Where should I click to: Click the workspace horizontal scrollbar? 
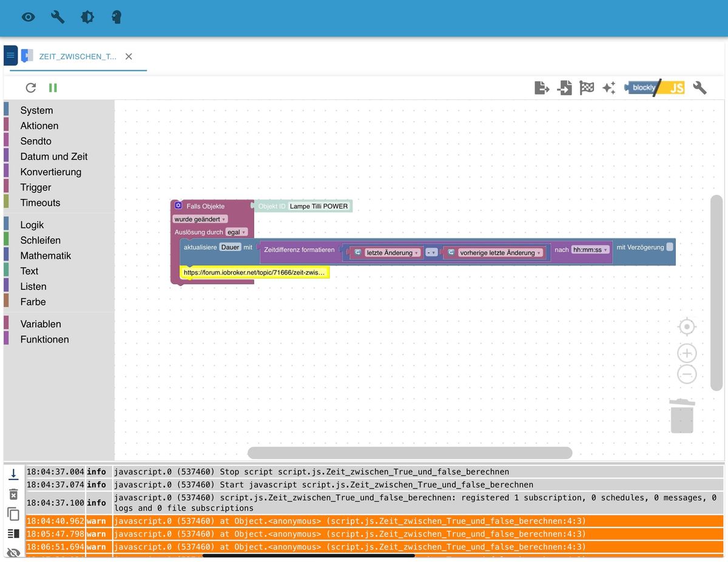[409, 453]
